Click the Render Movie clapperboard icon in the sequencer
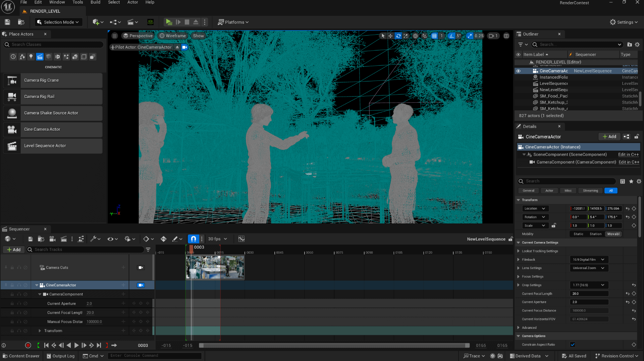 (x=63, y=239)
